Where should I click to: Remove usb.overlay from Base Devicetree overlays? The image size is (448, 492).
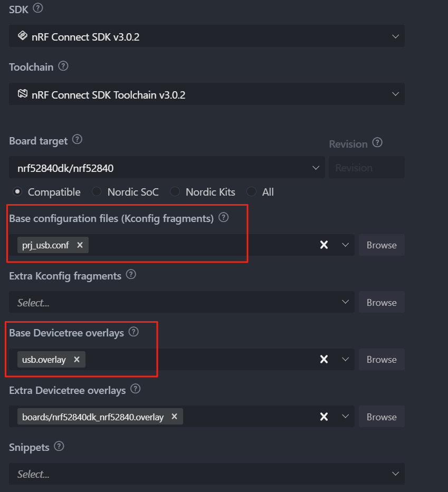(x=77, y=359)
